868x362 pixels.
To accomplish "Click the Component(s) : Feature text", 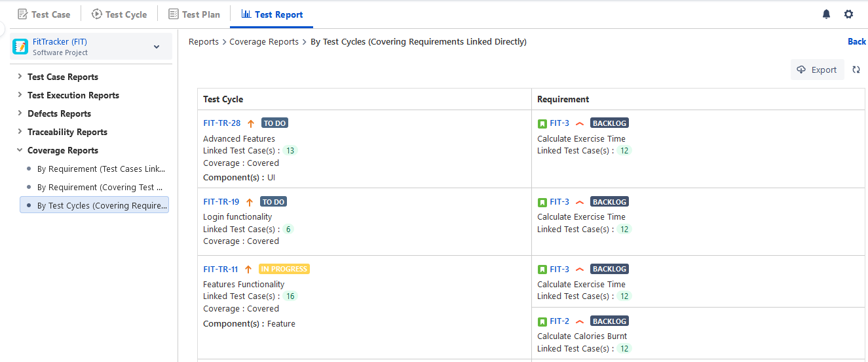I will click(249, 324).
